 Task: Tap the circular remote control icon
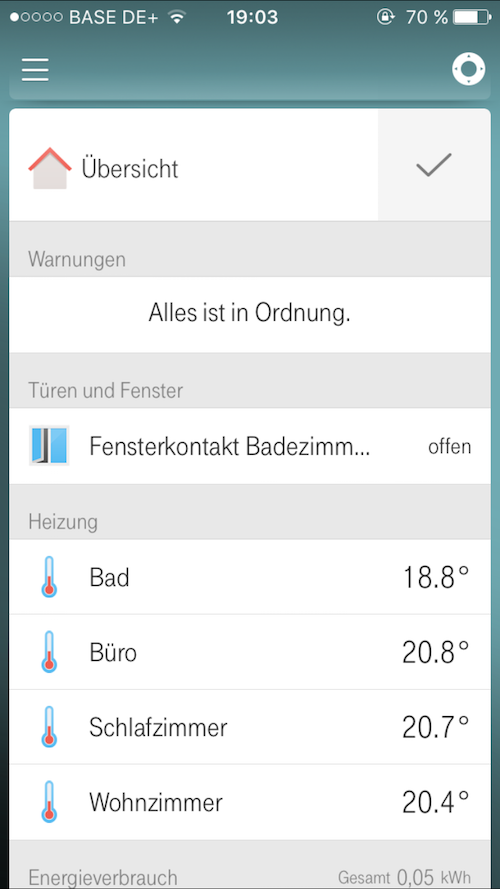(x=468, y=69)
